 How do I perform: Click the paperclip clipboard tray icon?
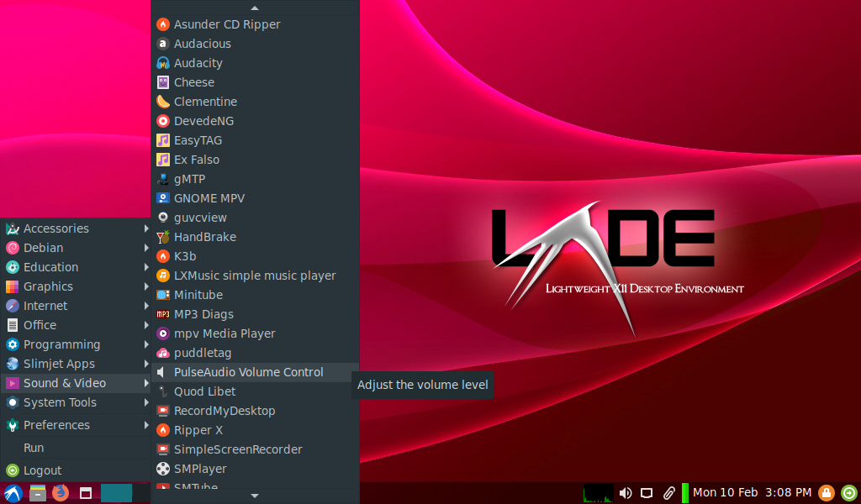668,493
